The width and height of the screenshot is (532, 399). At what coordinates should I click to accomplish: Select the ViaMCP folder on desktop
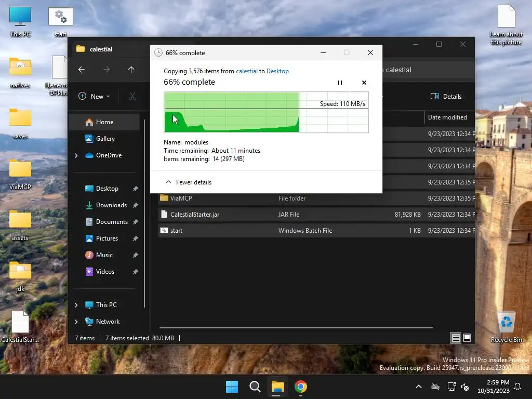[20, 175]
